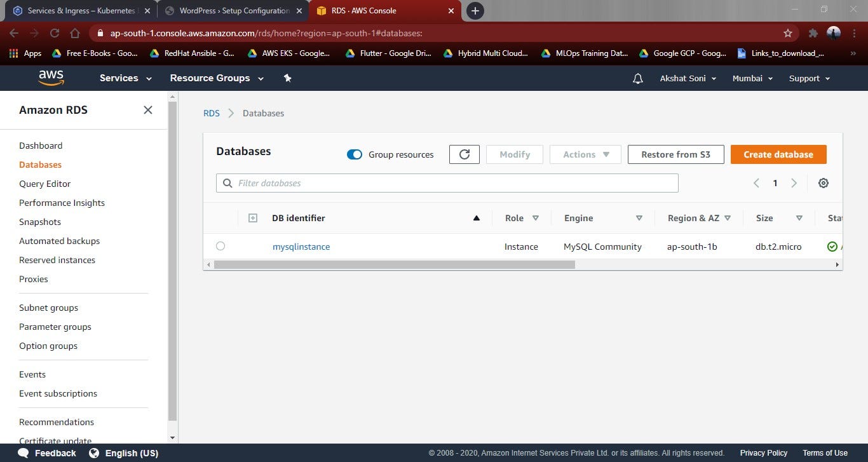Click the green Available status icon

(x=832, y=247)
